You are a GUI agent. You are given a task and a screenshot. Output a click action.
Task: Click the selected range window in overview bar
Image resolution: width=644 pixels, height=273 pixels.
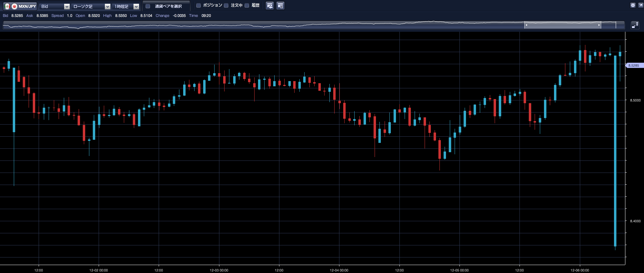[562, 25]
